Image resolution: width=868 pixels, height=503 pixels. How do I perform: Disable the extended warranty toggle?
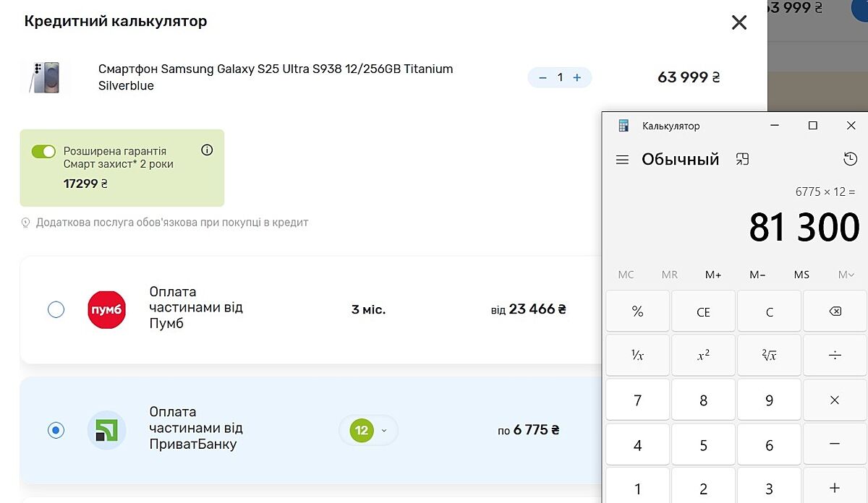click(43, 151)
